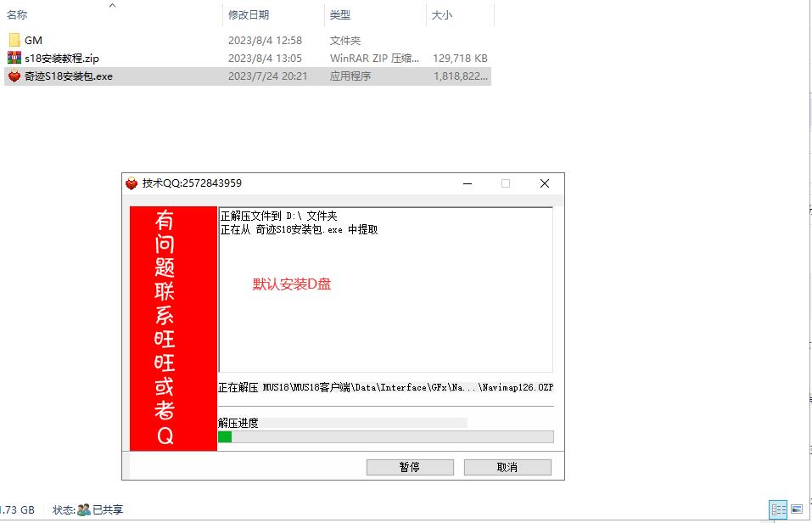Select the 129,718 KB size cell
The width and height of the screenshot is (812, 523).
coord(460,58)
